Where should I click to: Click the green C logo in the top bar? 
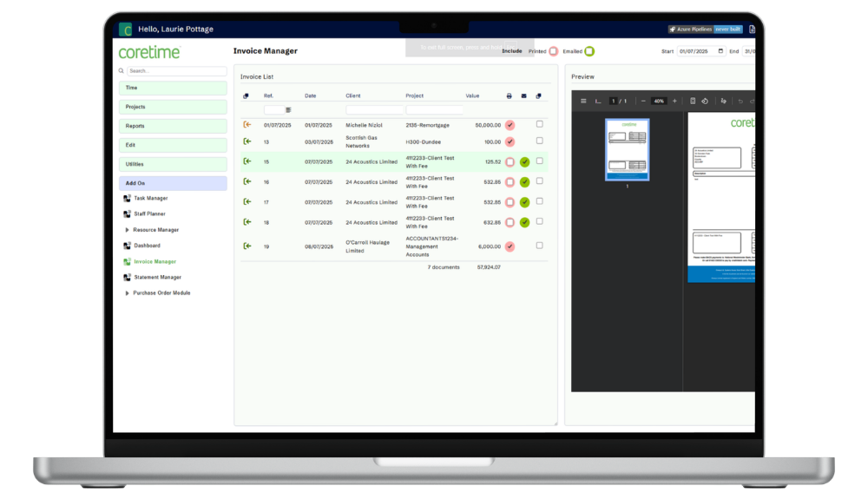(126, 30)
